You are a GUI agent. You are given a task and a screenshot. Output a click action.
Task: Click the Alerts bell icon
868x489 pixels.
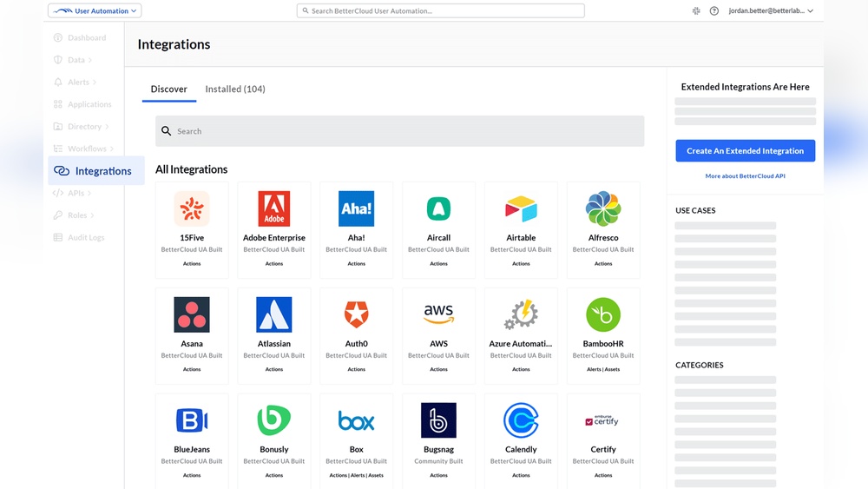coord(57,82)
